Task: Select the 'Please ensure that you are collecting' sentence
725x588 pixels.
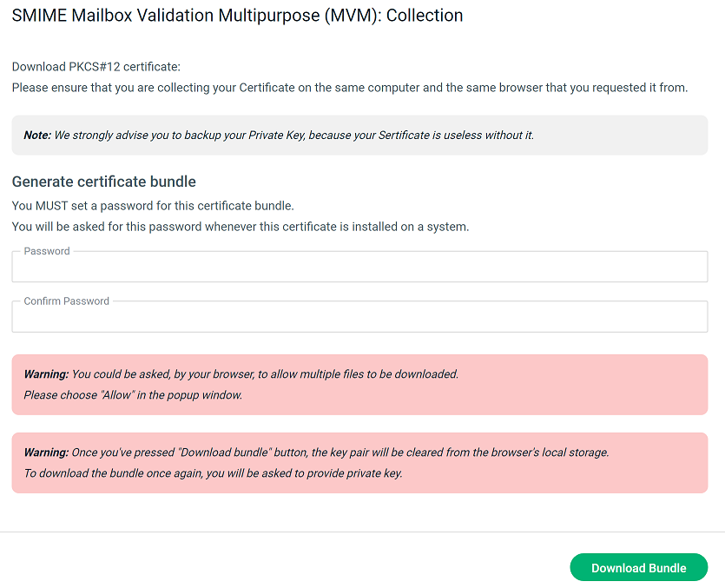Action: [350, 88]
